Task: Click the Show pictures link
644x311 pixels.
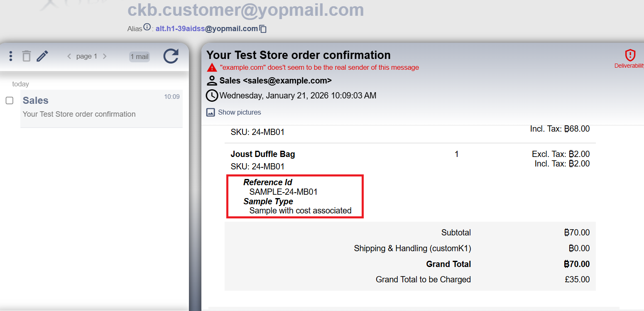Action: click(240, 112)
